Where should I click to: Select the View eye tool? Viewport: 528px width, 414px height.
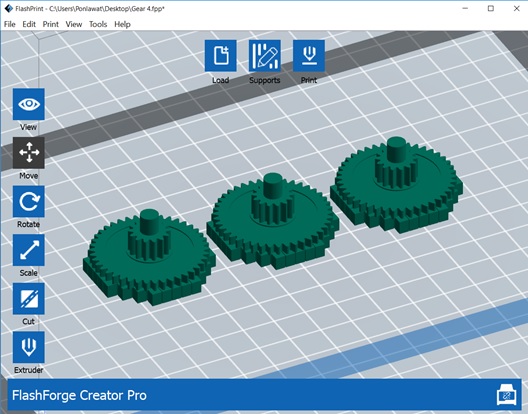coord(29,104)
